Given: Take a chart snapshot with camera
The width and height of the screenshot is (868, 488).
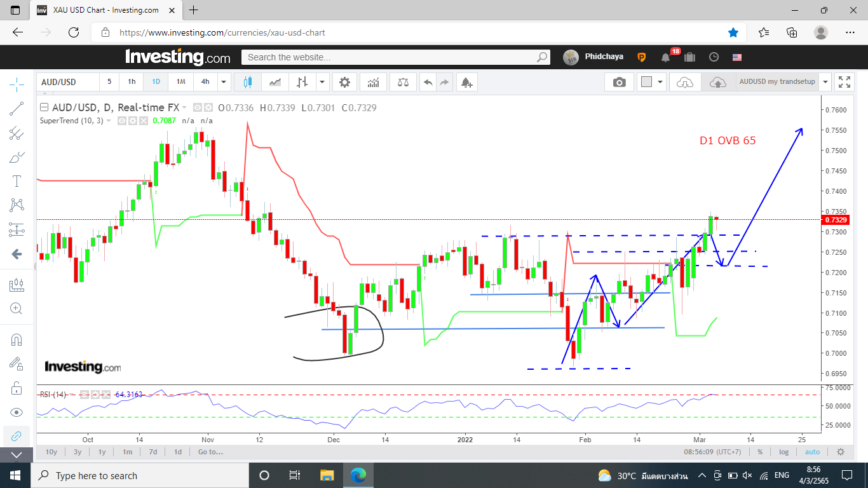Looking at the screenshot, I should coord(619,82).
